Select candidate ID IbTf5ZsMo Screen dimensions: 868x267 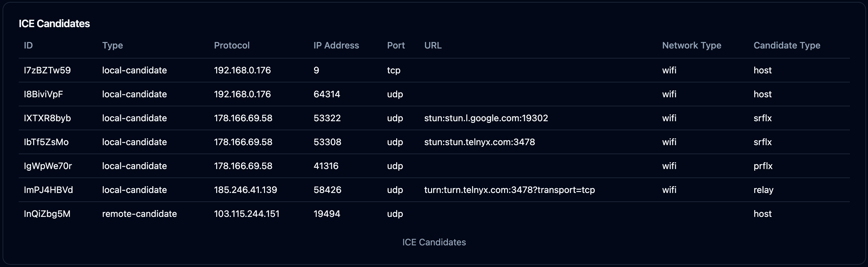tap(46, 142)
